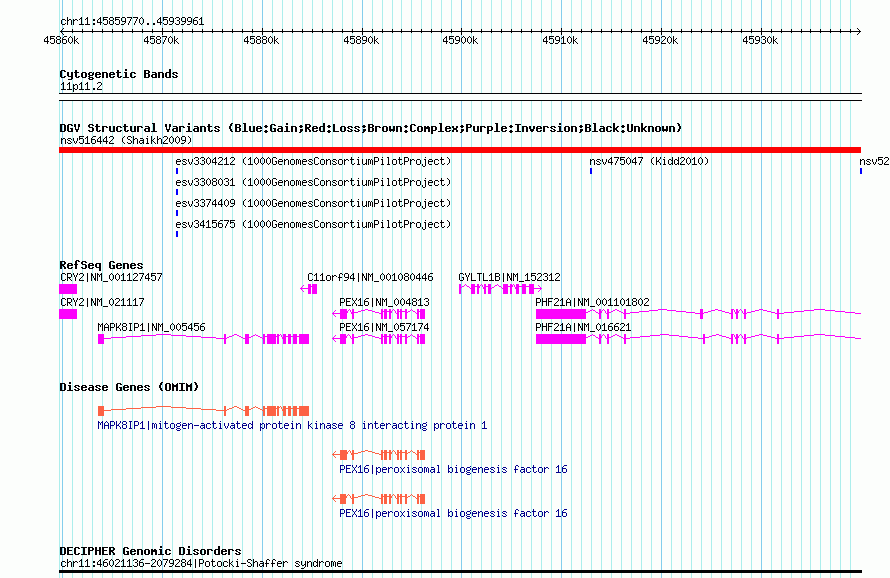The height and width of the screenshot is (578, 890).
Task: Open the MAPK8IP1 mitogen-activated protein kinase link
Action: click(292, 425)
